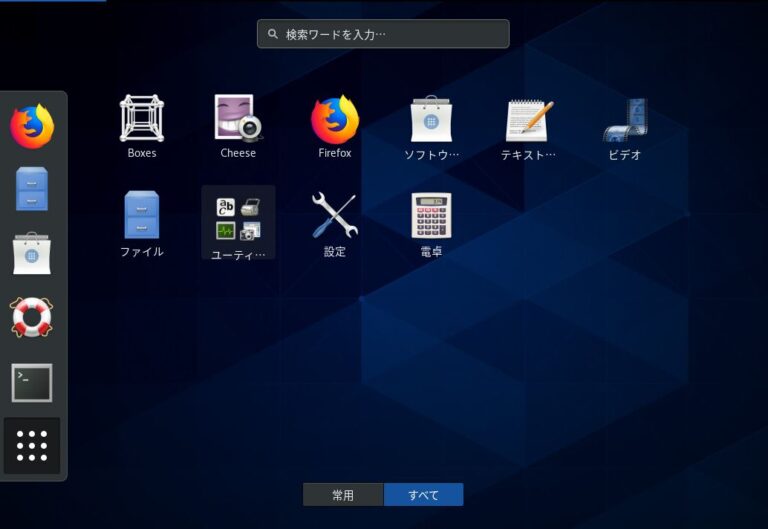Open 設定 settings application

335,223
